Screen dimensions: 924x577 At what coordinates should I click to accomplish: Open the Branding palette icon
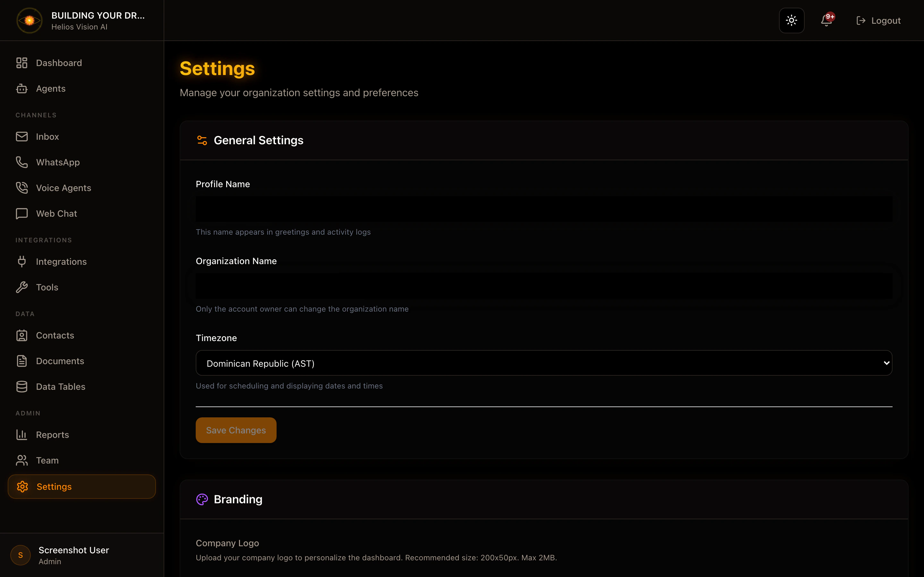coord(202,499)
